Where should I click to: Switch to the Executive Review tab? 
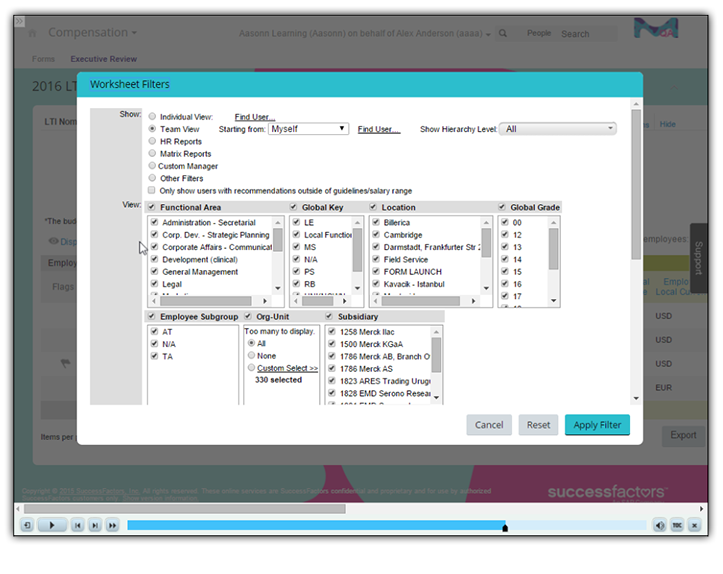[104, 59]
